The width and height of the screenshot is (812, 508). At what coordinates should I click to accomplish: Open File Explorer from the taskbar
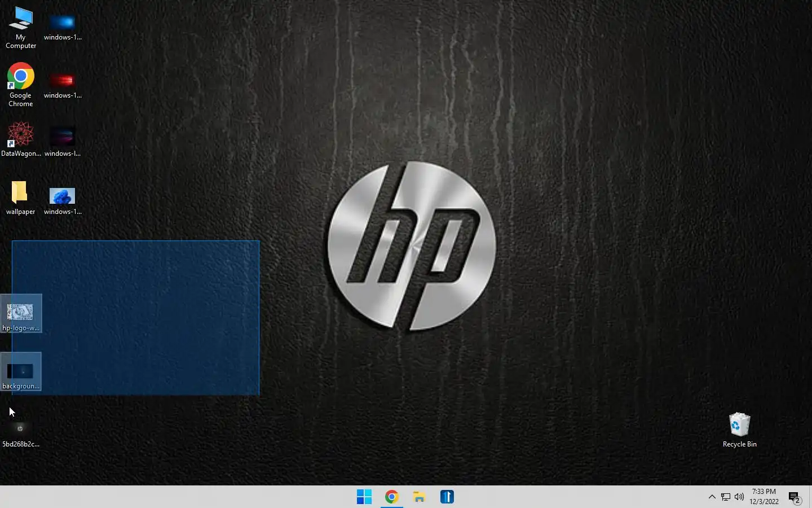click(419, 497)
